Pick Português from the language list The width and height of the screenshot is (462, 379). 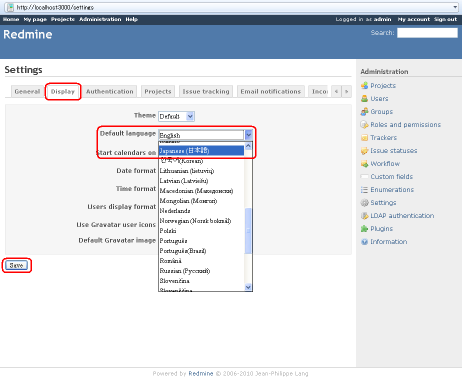click(x=201, y=241)
